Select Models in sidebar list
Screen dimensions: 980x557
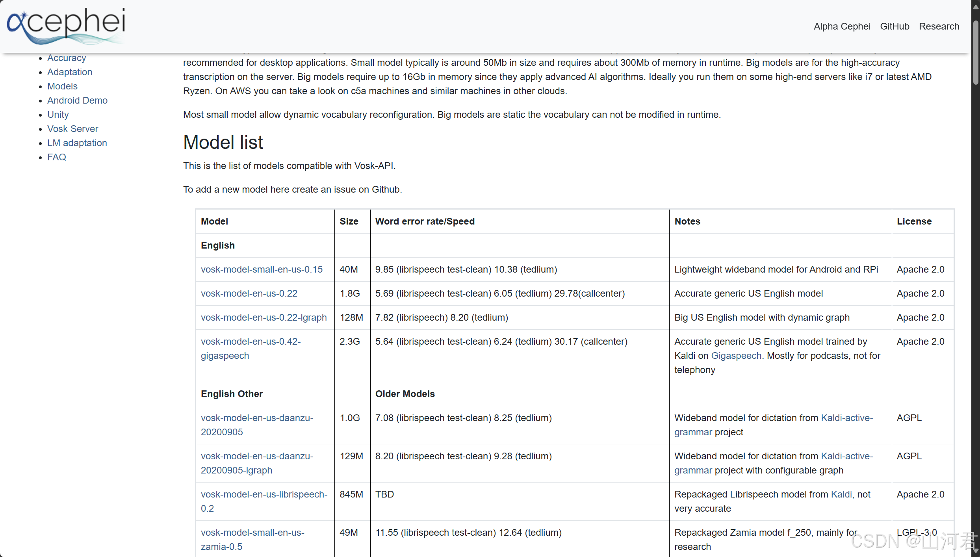[62, 86]
